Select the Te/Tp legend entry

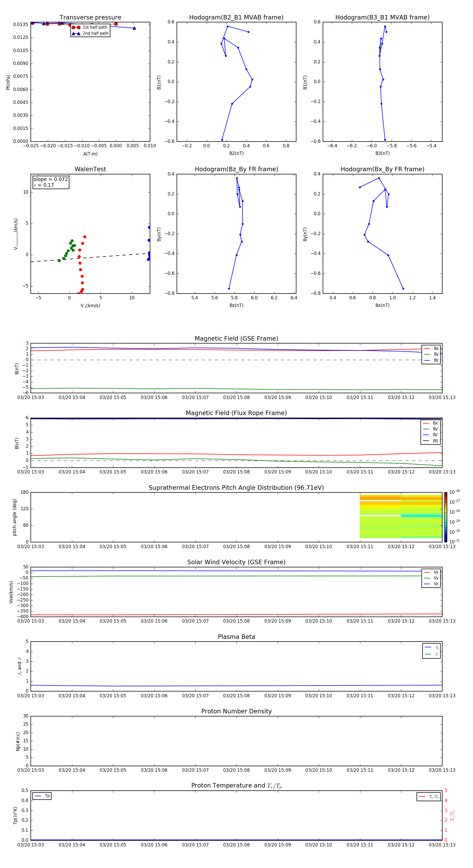tap(429, 796)
